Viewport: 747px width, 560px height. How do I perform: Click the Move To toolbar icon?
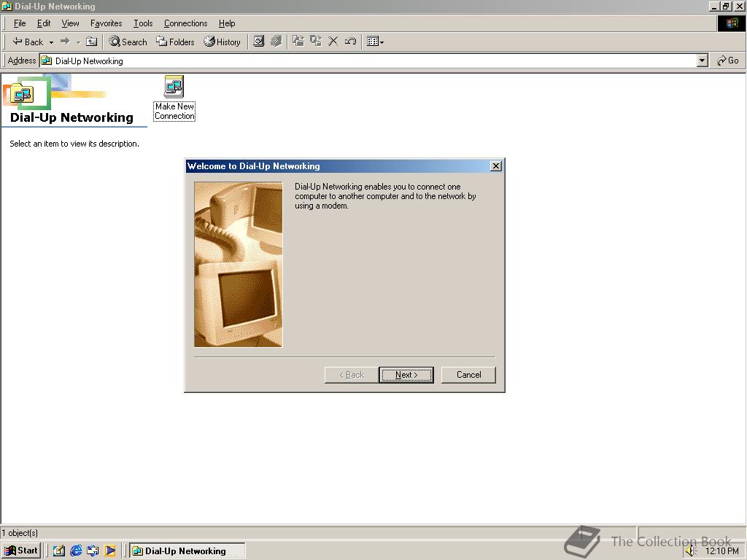(298, 42)
